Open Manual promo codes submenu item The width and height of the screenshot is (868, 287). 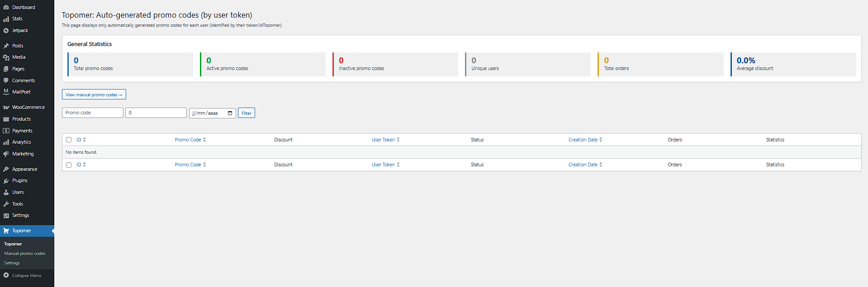[25, 254]
